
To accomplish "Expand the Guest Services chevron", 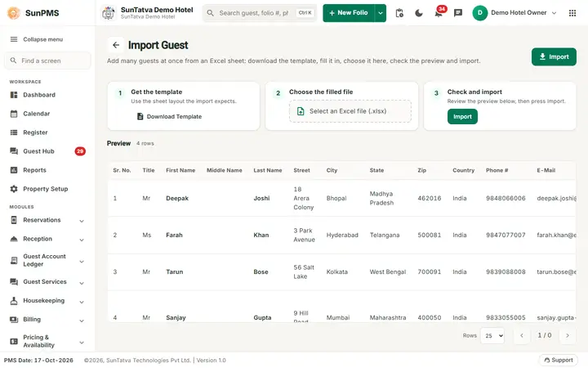I will pos(82,283).
